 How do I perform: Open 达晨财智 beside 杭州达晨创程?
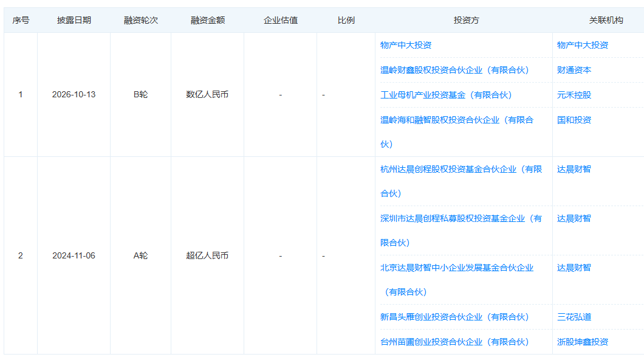(574, 169)
